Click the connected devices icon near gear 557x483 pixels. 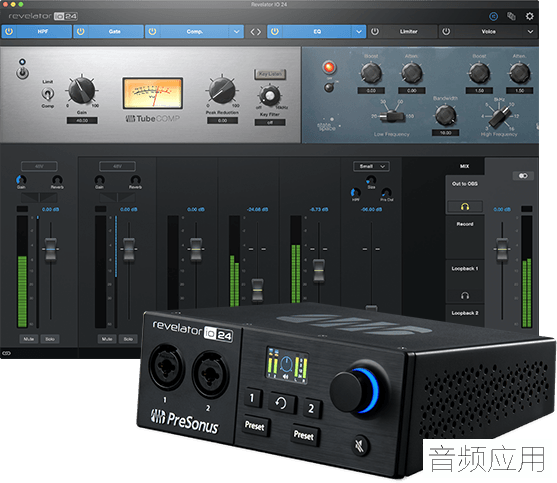point(511,16)
